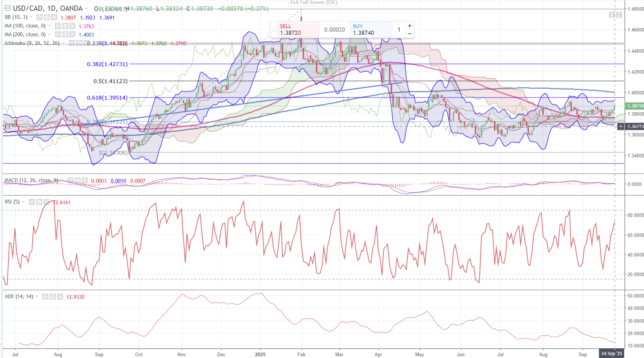
Task: Toggle RSI (5) visibility eye icon
Action: click(x=32, y=202)
